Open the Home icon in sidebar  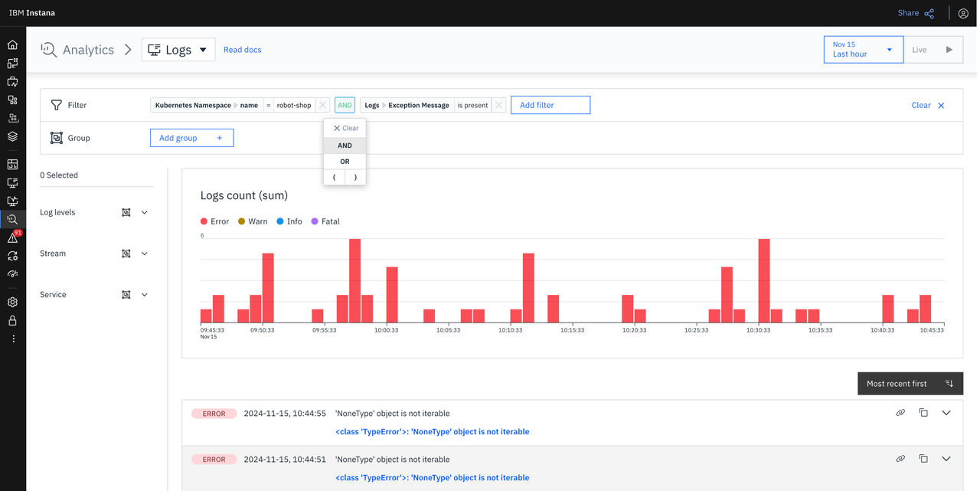(12, 45)
